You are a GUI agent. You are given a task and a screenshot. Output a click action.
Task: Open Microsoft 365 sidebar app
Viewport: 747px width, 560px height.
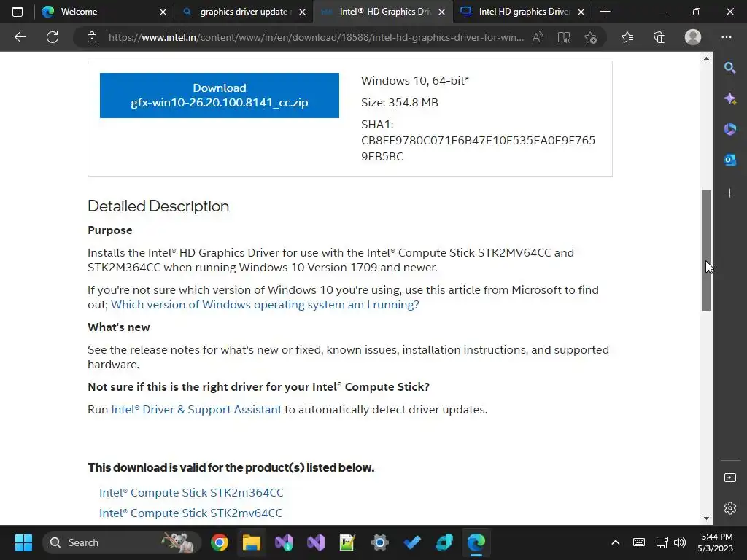click(729, 129)
